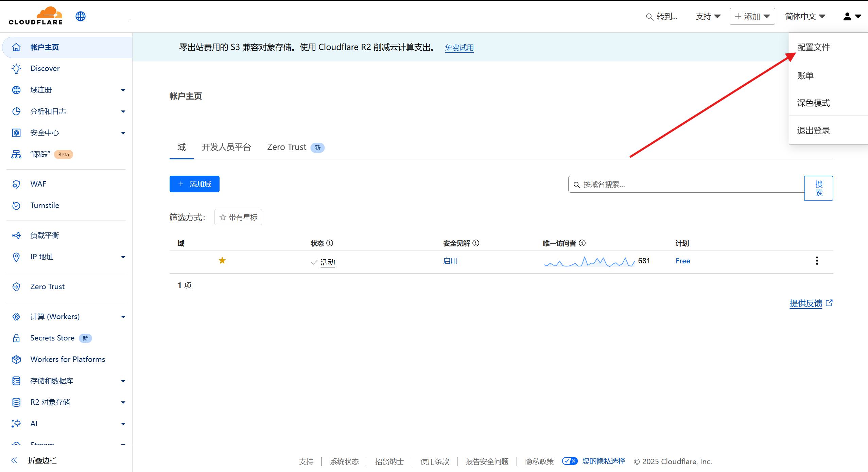Click the collapse sidebar double-chevron icon

[x=14, y=460]
